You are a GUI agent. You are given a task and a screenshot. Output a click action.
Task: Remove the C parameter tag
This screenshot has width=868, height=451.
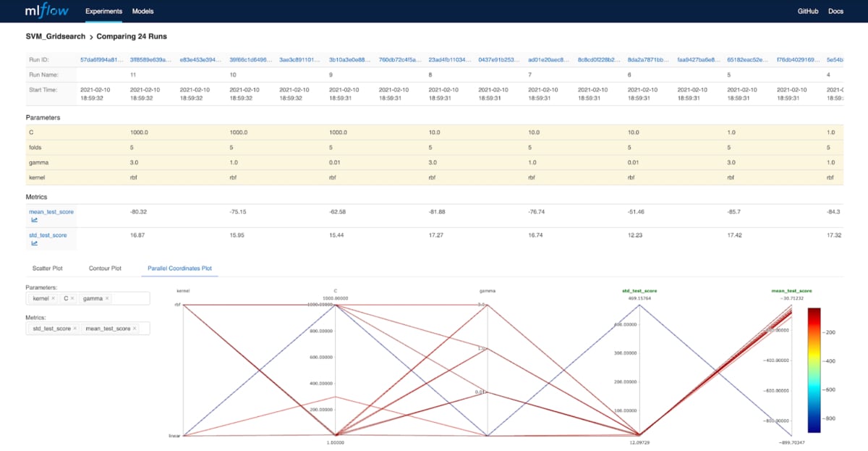[72, 298]
